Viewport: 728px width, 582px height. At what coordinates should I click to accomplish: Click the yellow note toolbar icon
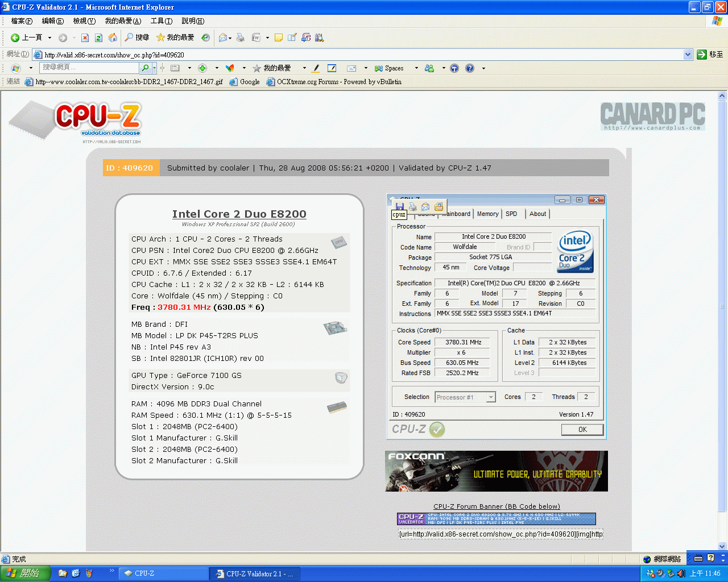tap(279, 38)
